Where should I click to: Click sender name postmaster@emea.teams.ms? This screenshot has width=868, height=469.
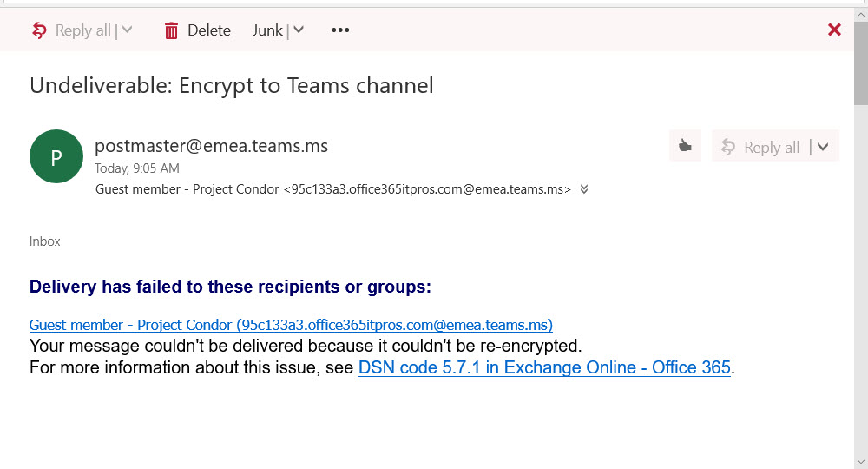(211, 146)
